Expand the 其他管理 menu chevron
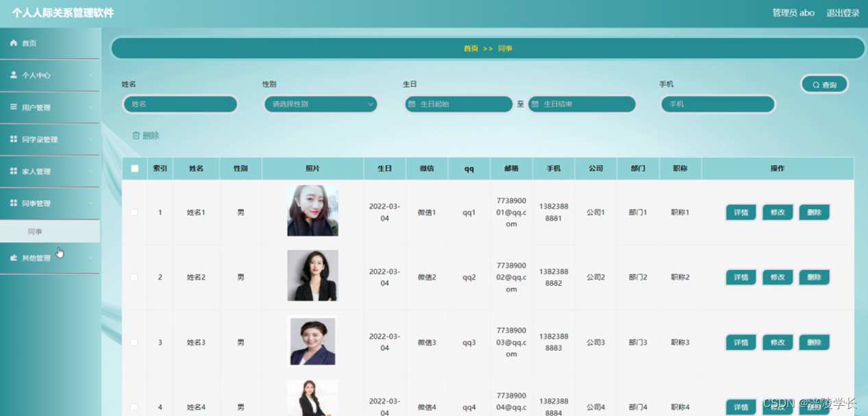Image resolution: width=868 pixels, height=416 pixels. 90,258
